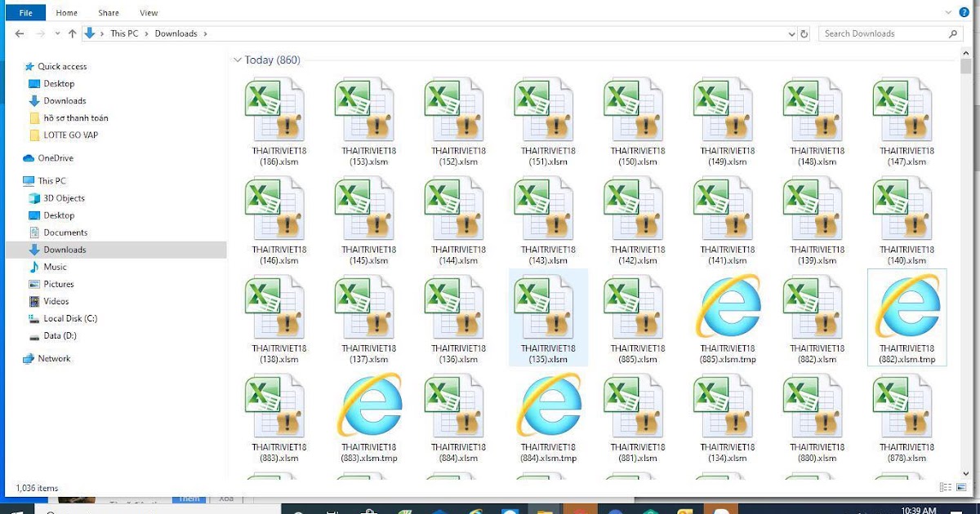Open Music in the navigation pane
980x514 pixels.
click(x=48, y=267)
